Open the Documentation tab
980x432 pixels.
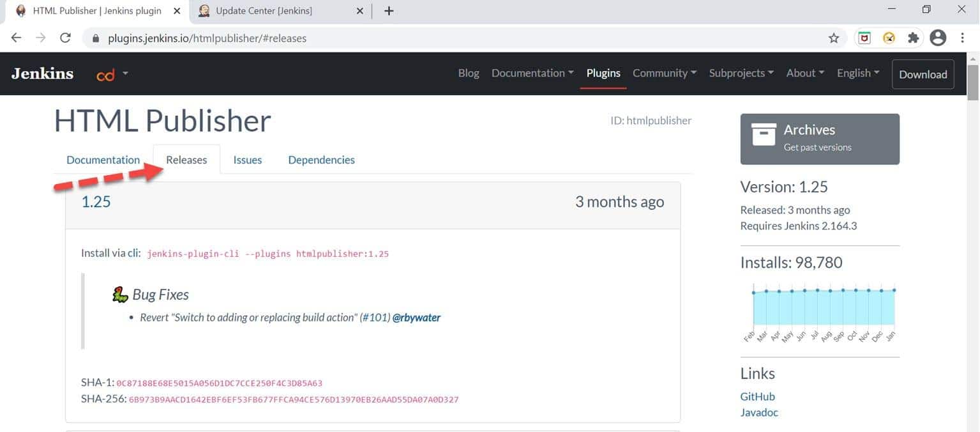(103, 160)
